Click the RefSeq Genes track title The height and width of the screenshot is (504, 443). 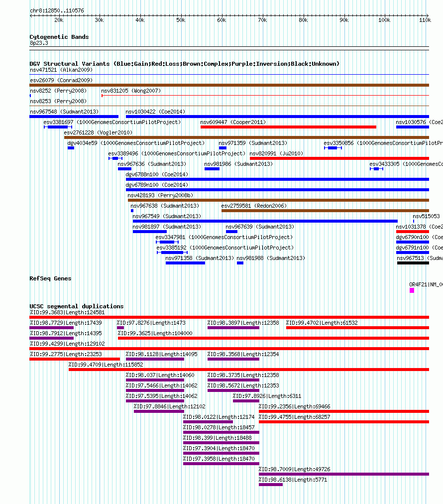pos(50,278)
